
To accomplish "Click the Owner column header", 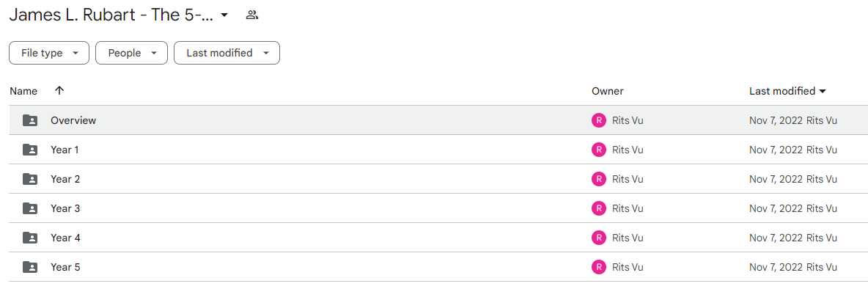I will click(607, 91).
